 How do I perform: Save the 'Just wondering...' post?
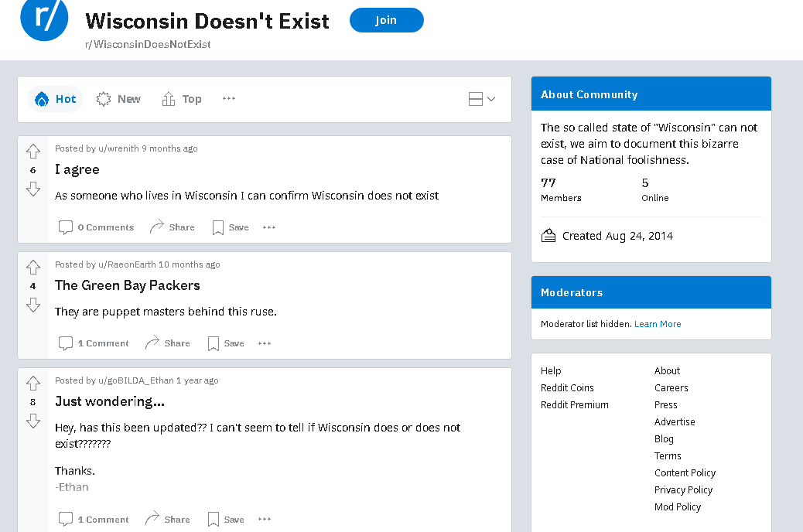click(226, 520)
